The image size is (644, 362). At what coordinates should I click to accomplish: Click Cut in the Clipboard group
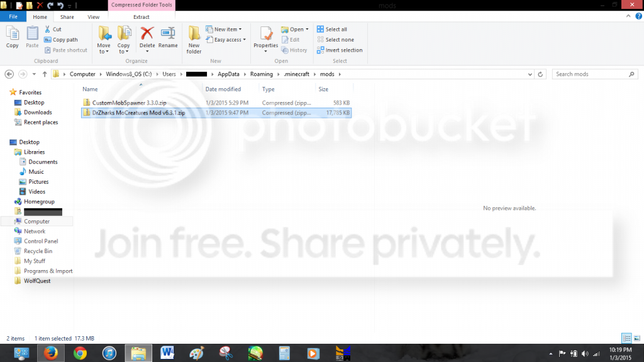[x=53, y=29]
